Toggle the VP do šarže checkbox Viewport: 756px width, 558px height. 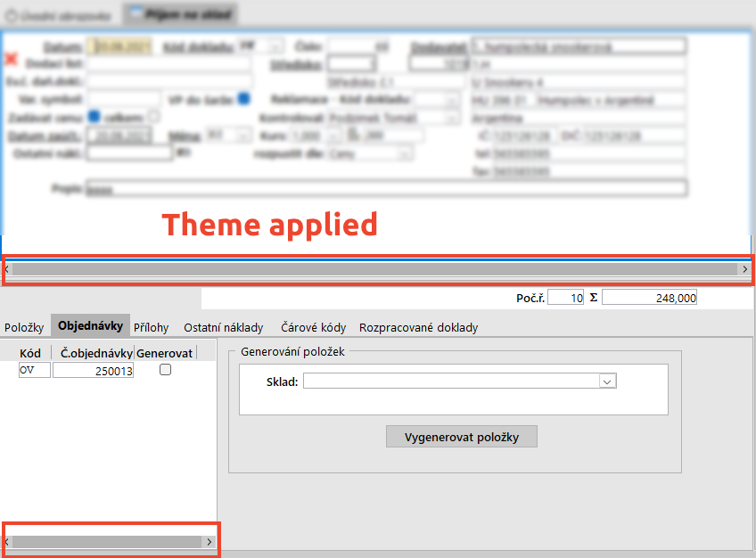[x=243, y=98]
